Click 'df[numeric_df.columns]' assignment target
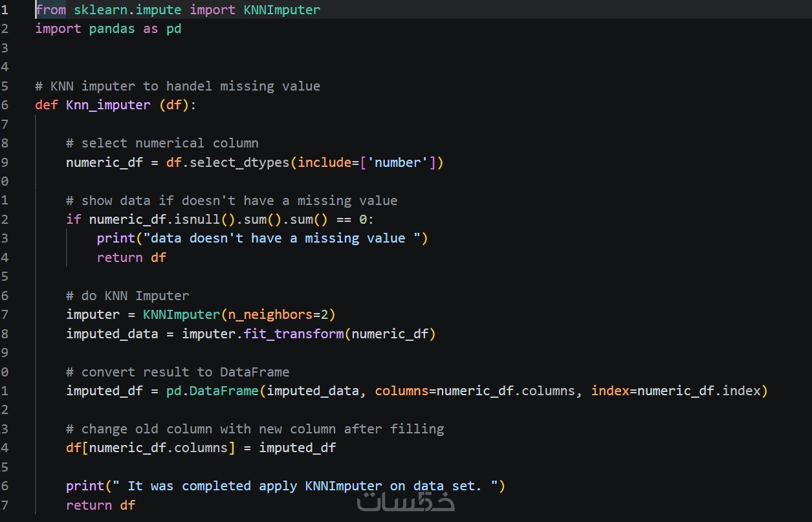 tap(151, 448)
